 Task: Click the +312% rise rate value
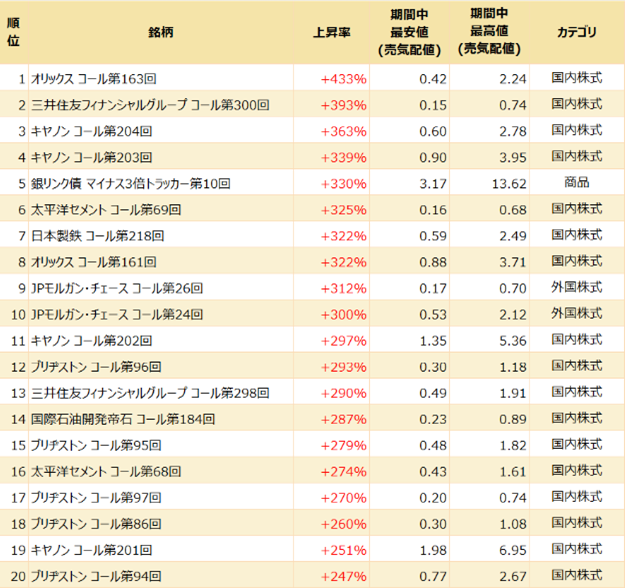(344, 288)
